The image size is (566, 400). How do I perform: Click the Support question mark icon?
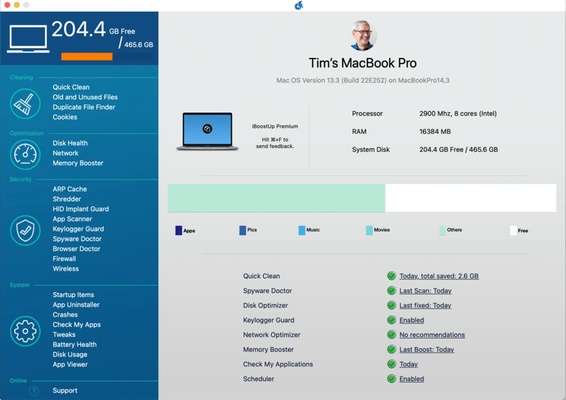point(34,391)
